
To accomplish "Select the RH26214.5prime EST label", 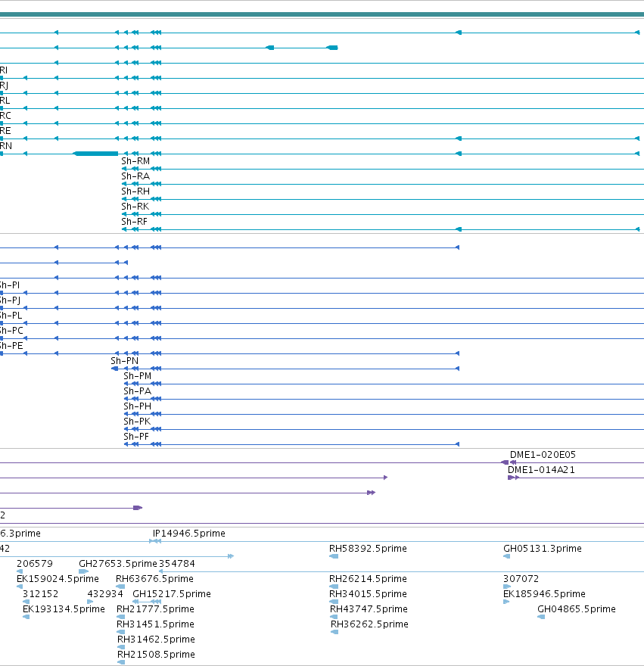I will click(368, 578).
